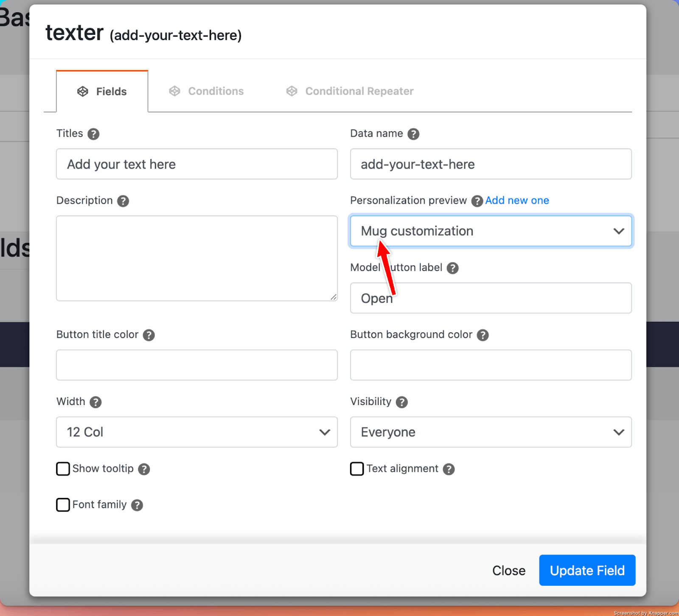Image resolution: width=679 pixels, height=616 pixels.
Task: Click the Button title color help icon
Action: click(x=149, y=335)
